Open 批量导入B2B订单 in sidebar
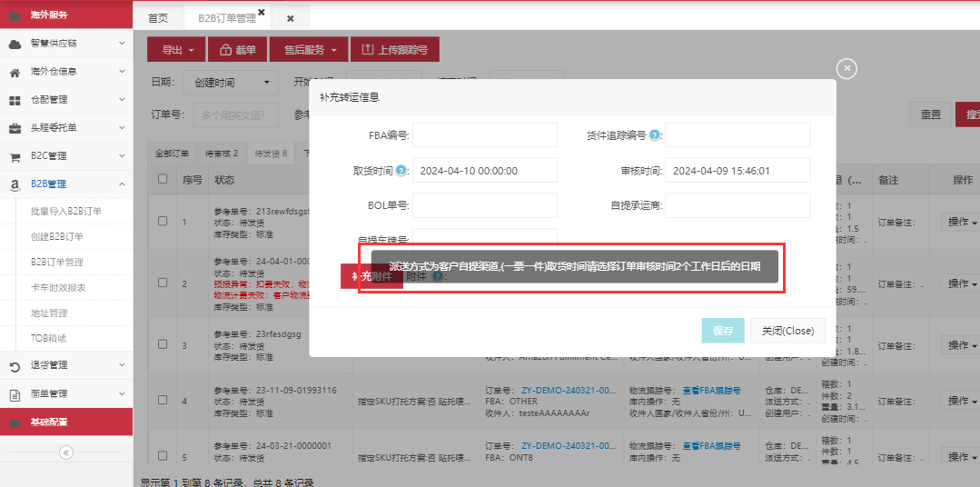This screenshot has width=980, height=487. [x=66, y=212]
